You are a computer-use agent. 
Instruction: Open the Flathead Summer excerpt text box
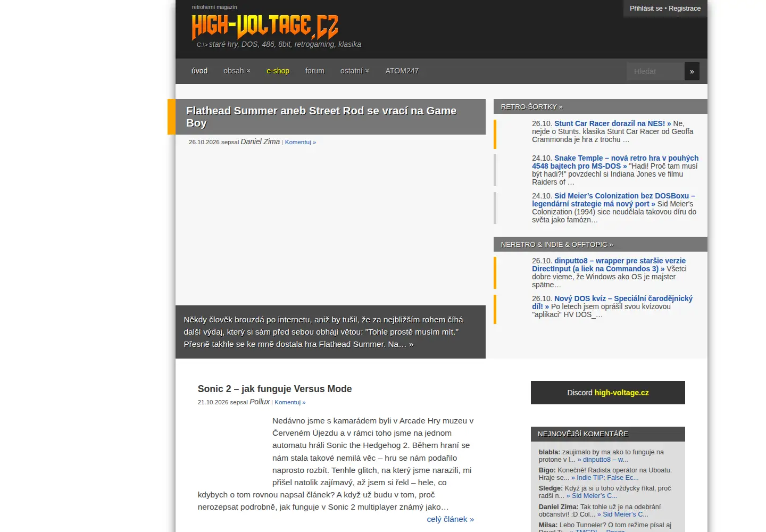tap(330, 332)
